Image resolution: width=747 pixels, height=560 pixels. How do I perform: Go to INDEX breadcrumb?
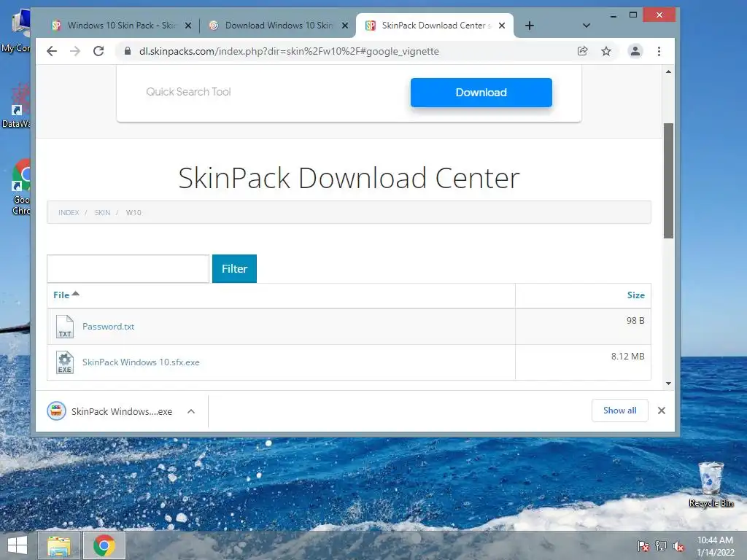pos(69,212)
